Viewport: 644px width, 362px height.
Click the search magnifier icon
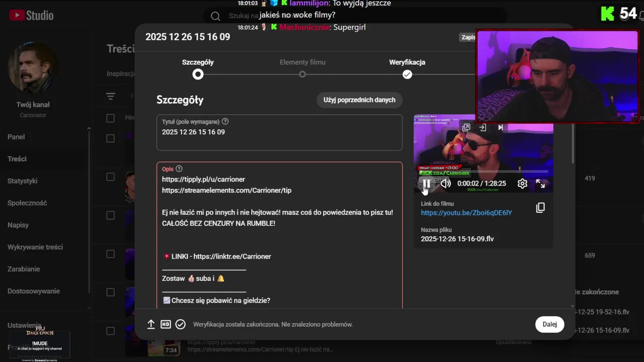point(215,16)
